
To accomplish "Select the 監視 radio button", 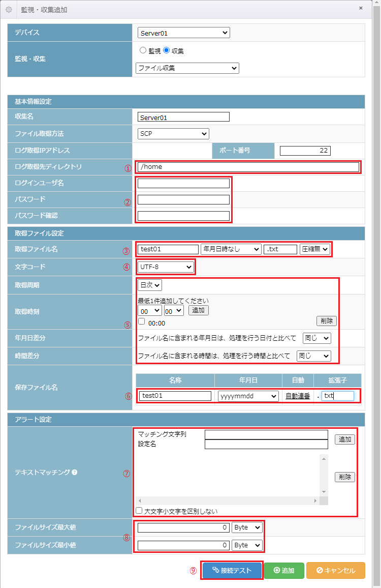I will [143, 50].
